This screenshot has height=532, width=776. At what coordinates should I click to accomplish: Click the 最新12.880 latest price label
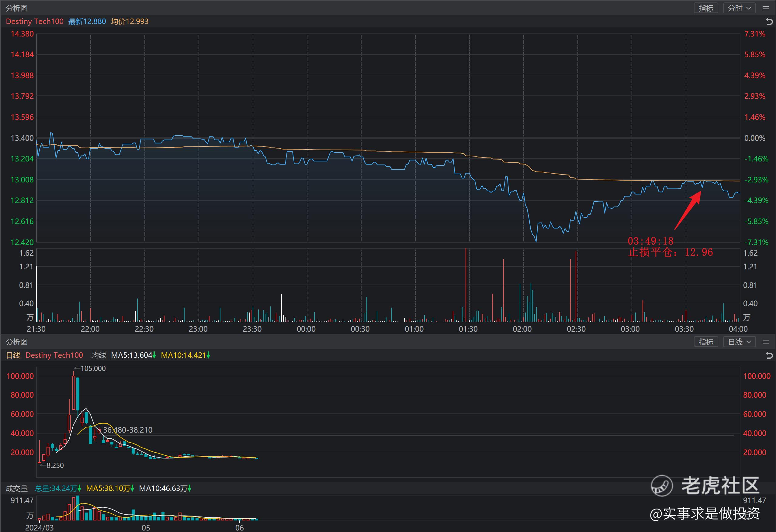(x=87, y=21)
